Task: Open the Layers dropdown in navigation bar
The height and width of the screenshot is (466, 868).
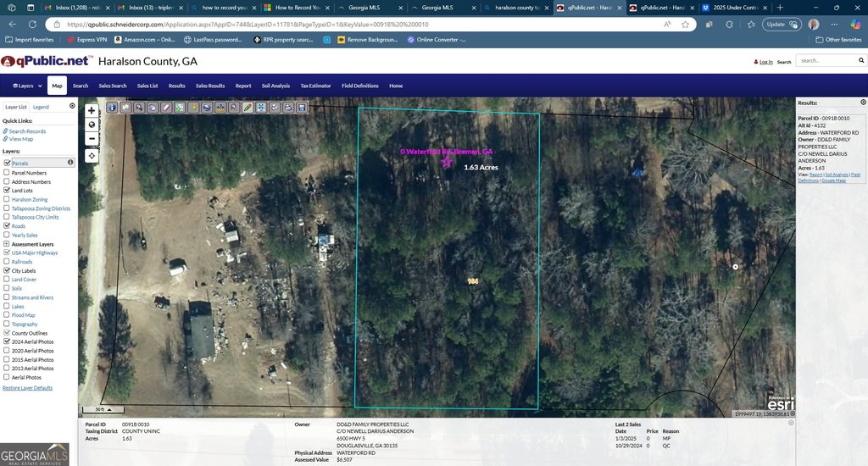Action: pyautogui.click(x=25, y=86)
